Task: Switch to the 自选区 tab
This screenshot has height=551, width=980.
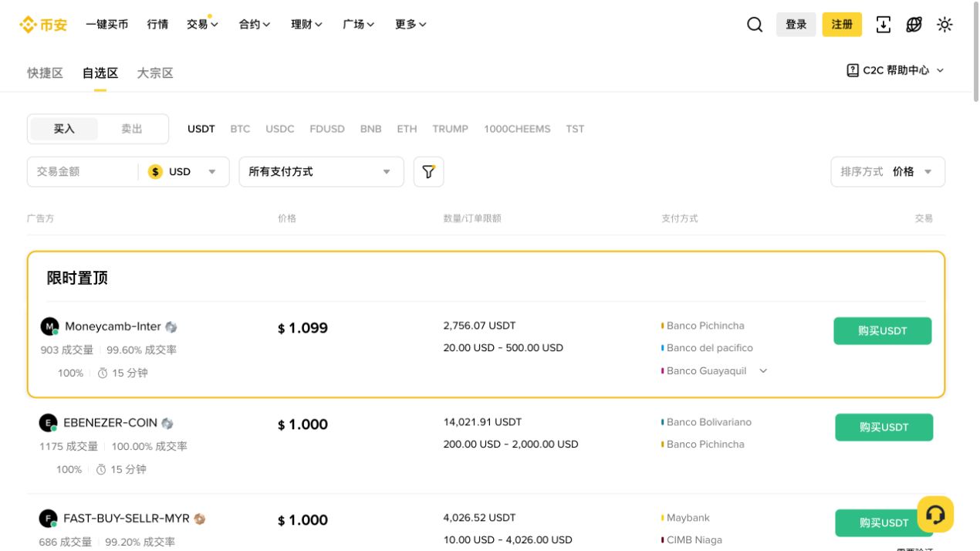Action: click(100, 73)
